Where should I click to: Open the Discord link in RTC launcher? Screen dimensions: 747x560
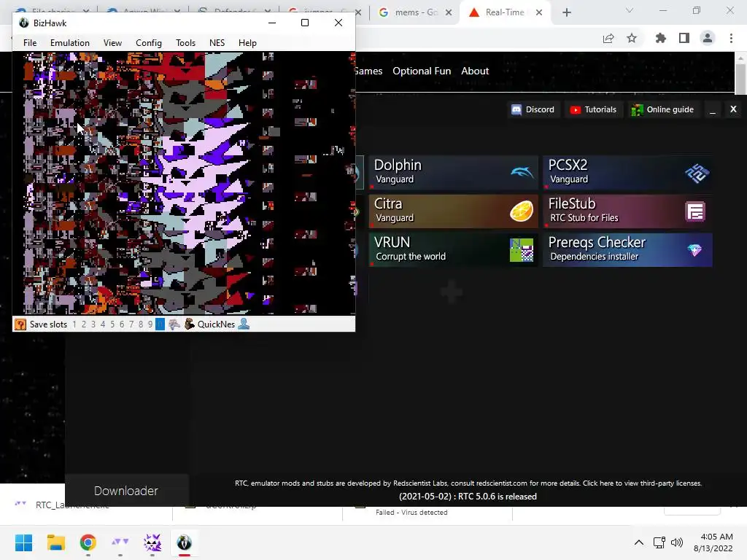click(533, 109)
